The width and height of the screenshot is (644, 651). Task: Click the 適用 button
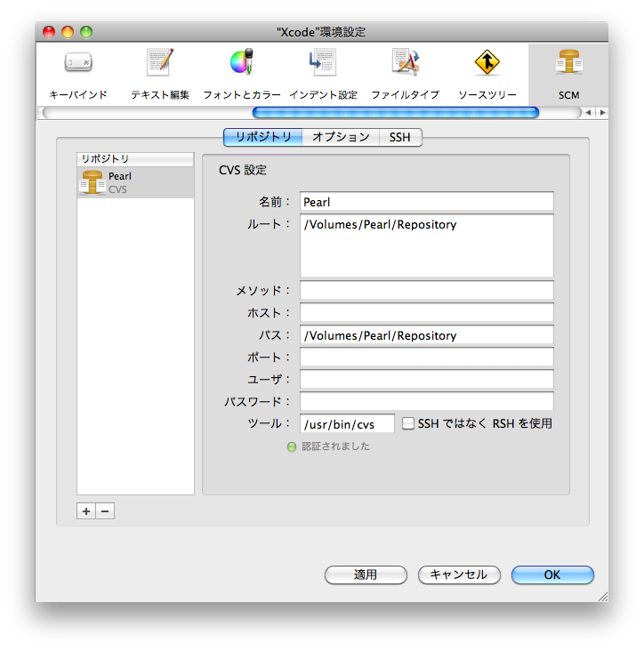pyautogui.click(x=366, y=575)
